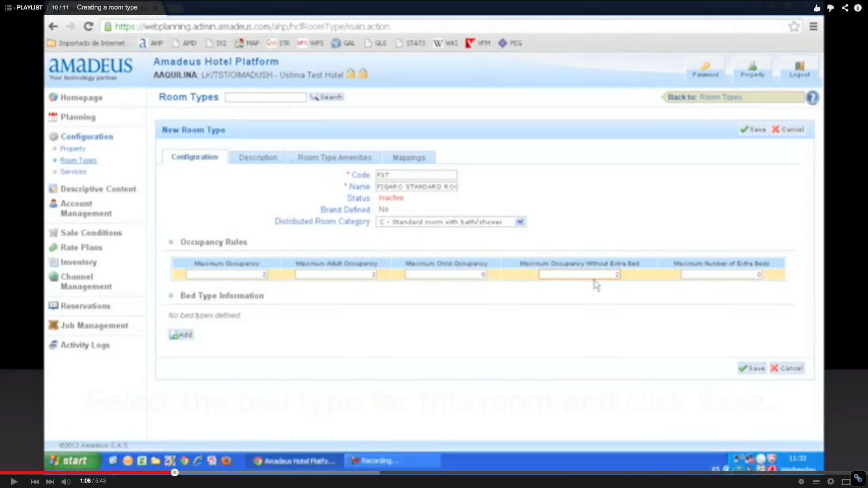Screen dimensions: 868x488
Task: Collapse the Occupancy Rules section
Action: [171, 242]
